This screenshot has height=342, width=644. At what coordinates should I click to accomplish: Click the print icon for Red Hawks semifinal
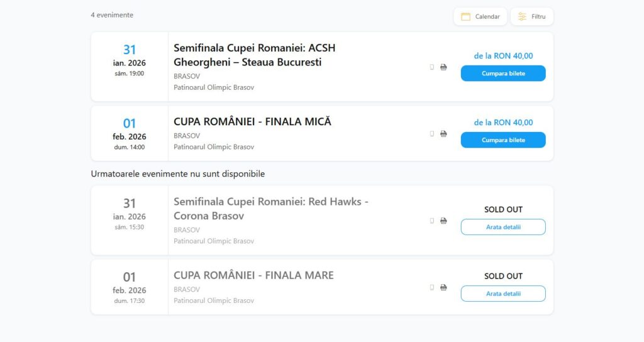pyautogui.click(x=443, y=221)
